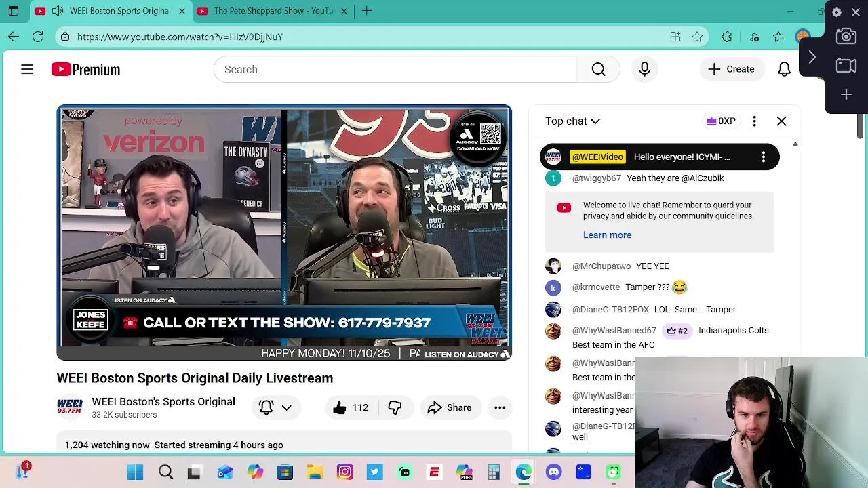Refresh the current page
The width and height of the screenshot is (868, 488).
38,37
